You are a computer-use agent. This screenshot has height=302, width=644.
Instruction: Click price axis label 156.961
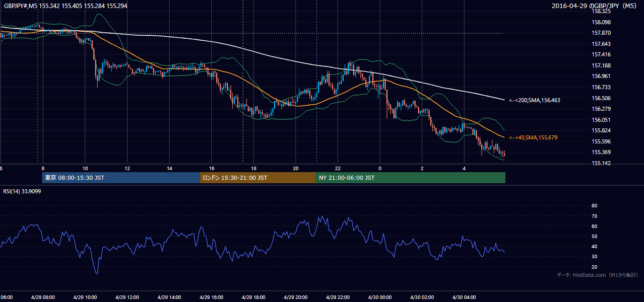click(x=602, y=77)
